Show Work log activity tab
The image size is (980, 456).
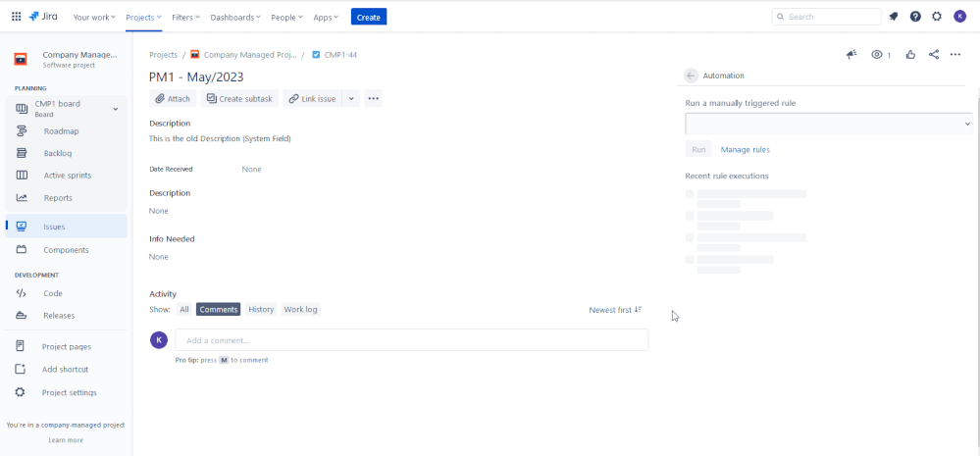pyautogui.click(x=300, y=309)
